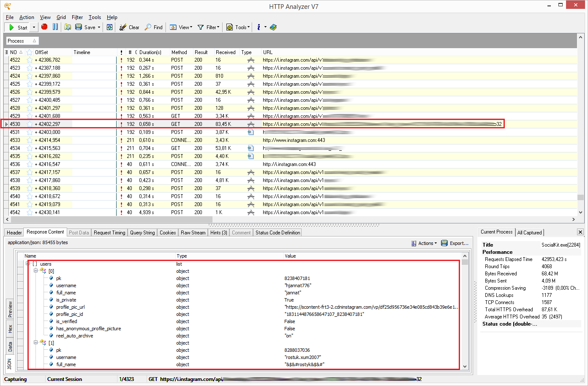The image size is (588, 386).
Task: Select the www.instagram.com:443 CONNECT row
Action: 291,140
